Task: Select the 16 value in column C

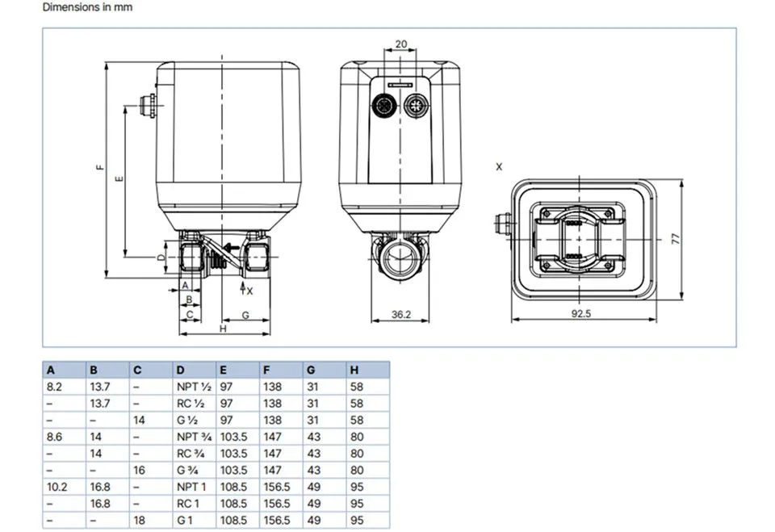Action: point(140,470)
